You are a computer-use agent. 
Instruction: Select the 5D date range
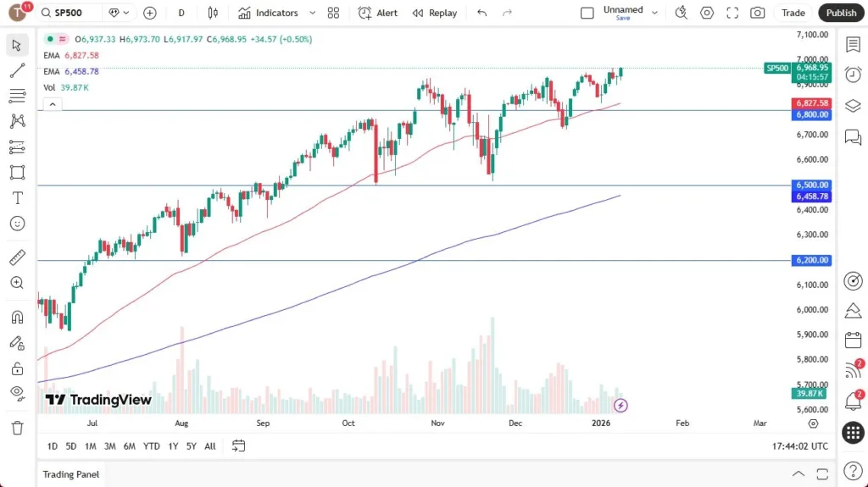tap(71, 446)
